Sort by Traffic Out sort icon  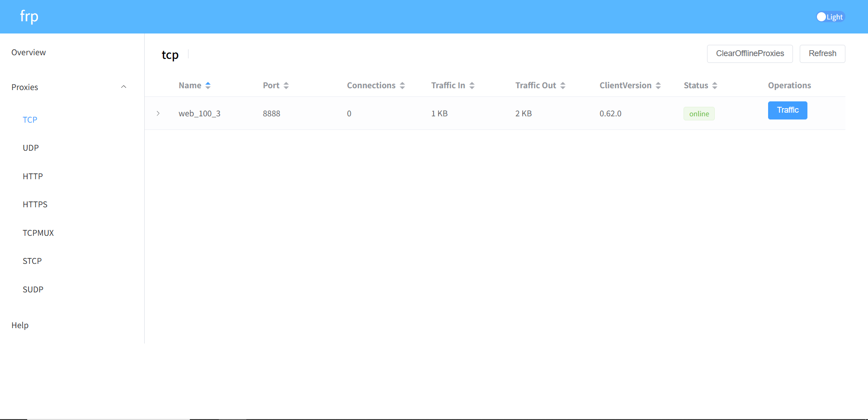tap(563, 86)
